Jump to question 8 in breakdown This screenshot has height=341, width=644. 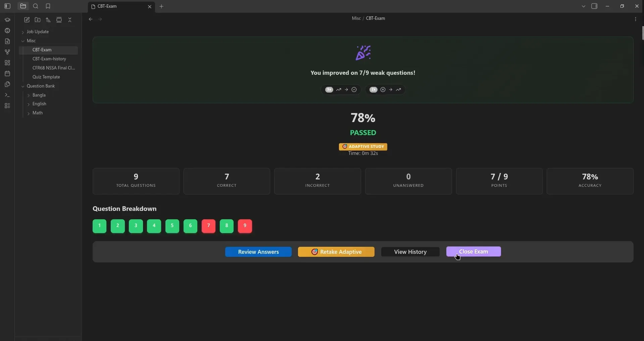(x=227, y=226)
